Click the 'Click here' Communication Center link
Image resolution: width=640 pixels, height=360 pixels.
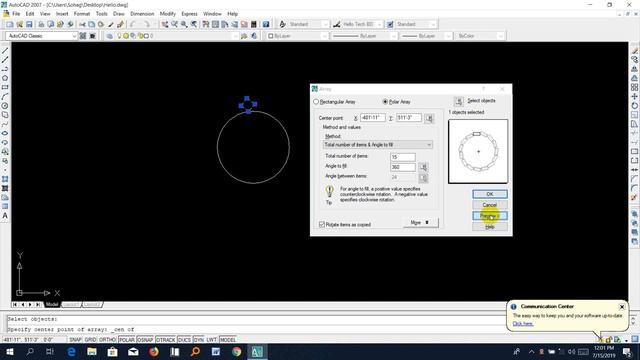tap(522, 324)
